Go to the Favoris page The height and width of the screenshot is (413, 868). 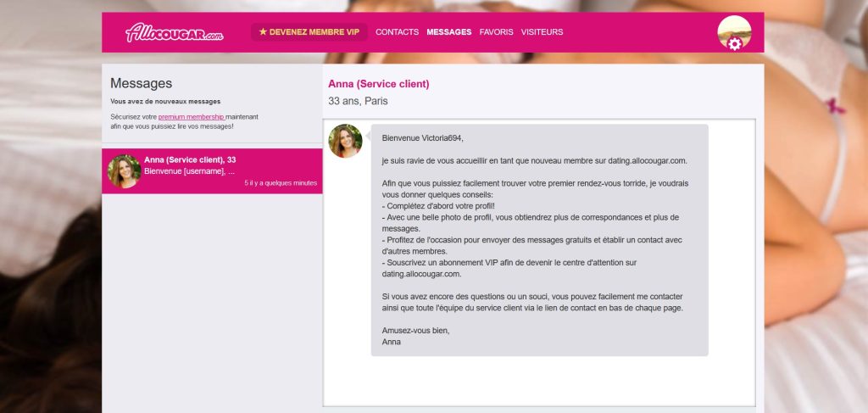(x=496, y=32)
